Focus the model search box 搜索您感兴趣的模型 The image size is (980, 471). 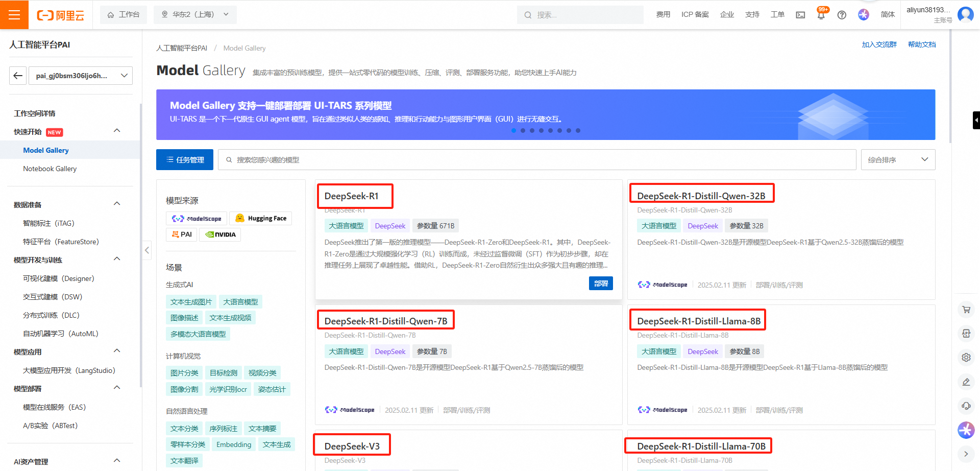(537, 159)
